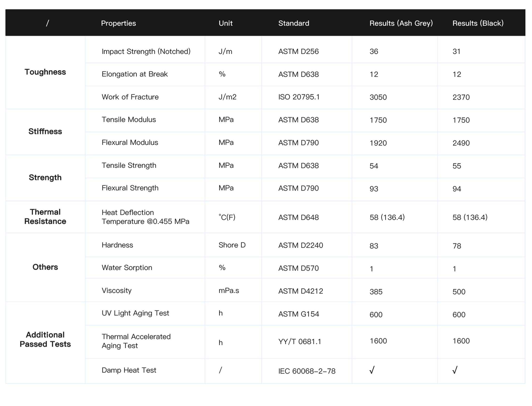Viewport: 532px width, 406px height.
Task: Click the Thermal Resistance category cell
Action: point(45,217)
